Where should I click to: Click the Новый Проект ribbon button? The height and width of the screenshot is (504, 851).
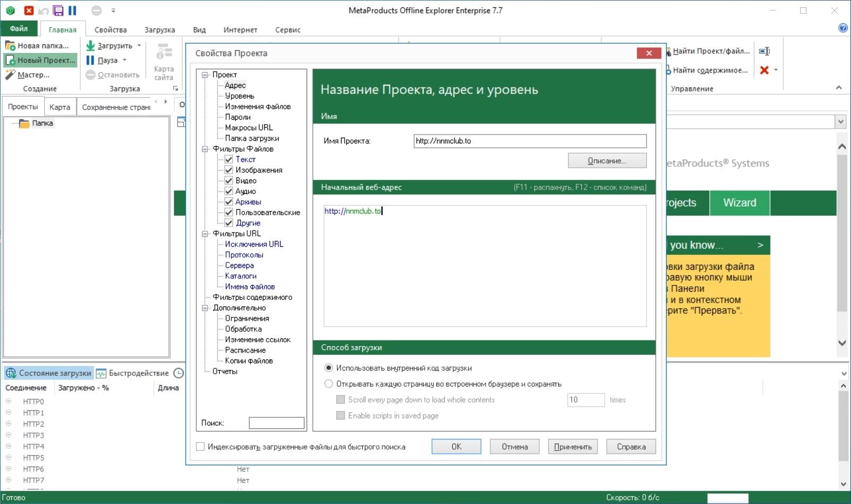pyautogui.click(x=40, y=60)
